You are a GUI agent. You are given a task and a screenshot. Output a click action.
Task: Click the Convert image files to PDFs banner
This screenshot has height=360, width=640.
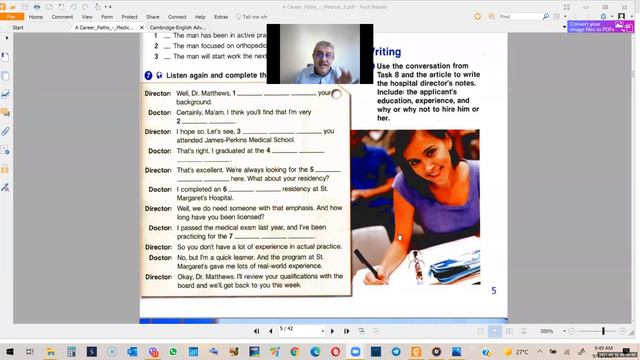click(x=600, y=27)
